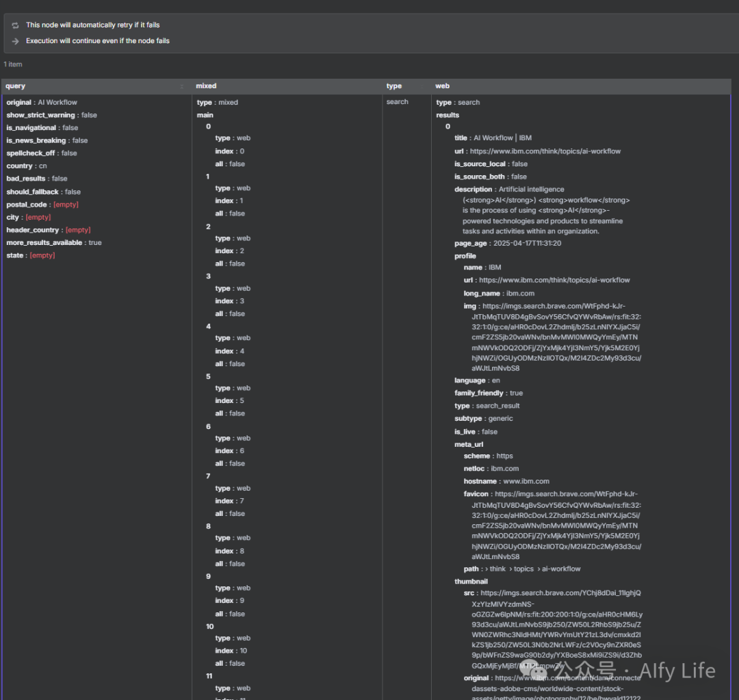Click 'index : 5' in mixed column

click(x=229, y=401)
